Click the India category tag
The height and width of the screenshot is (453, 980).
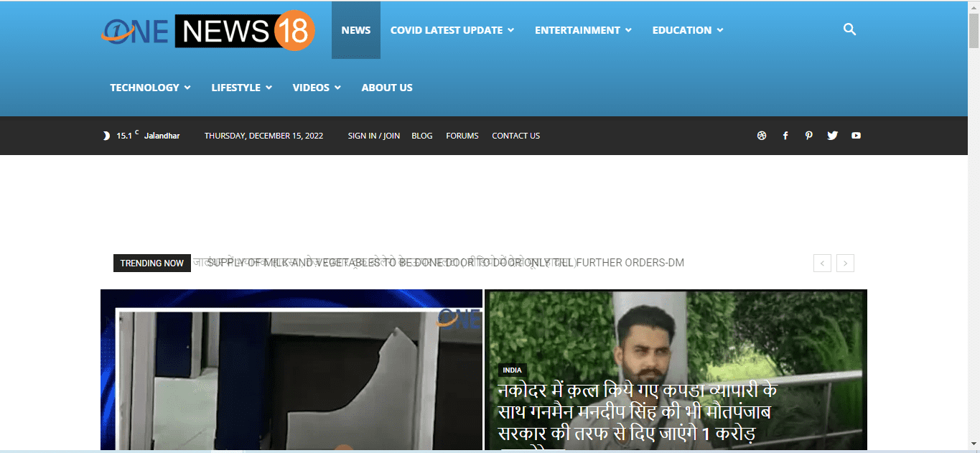pyautogui.click(x=512, y=370)
